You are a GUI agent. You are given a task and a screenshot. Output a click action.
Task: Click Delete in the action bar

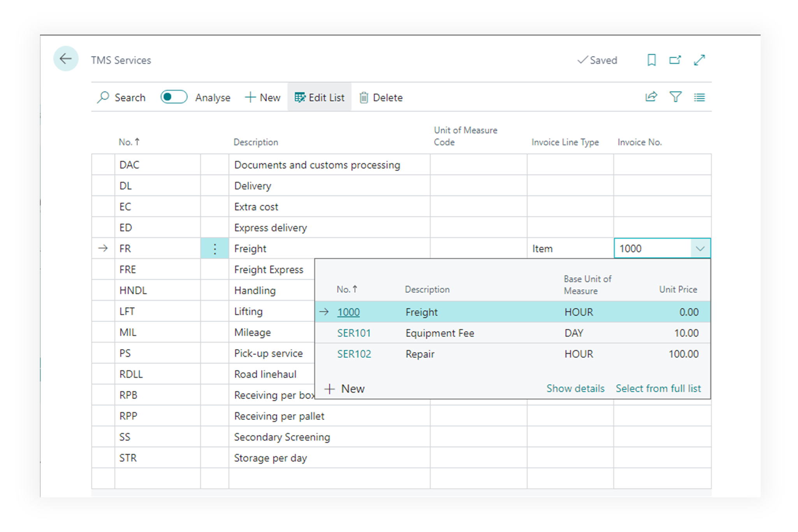click(x=381, y=97)
